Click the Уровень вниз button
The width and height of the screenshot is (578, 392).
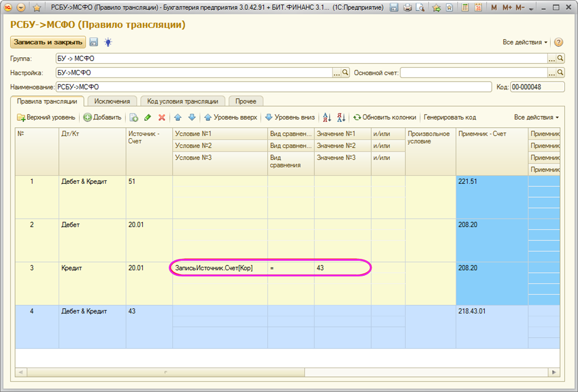click(290, 117)
